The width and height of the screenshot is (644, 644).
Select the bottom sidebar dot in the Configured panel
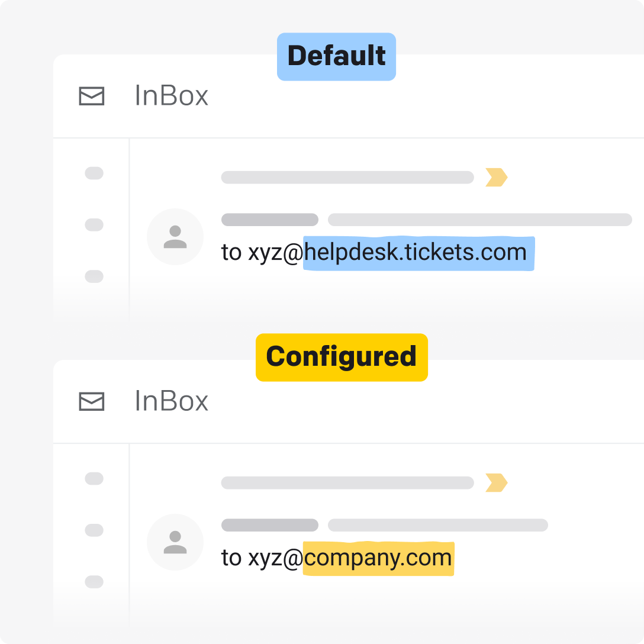click(x=94, y=582)
